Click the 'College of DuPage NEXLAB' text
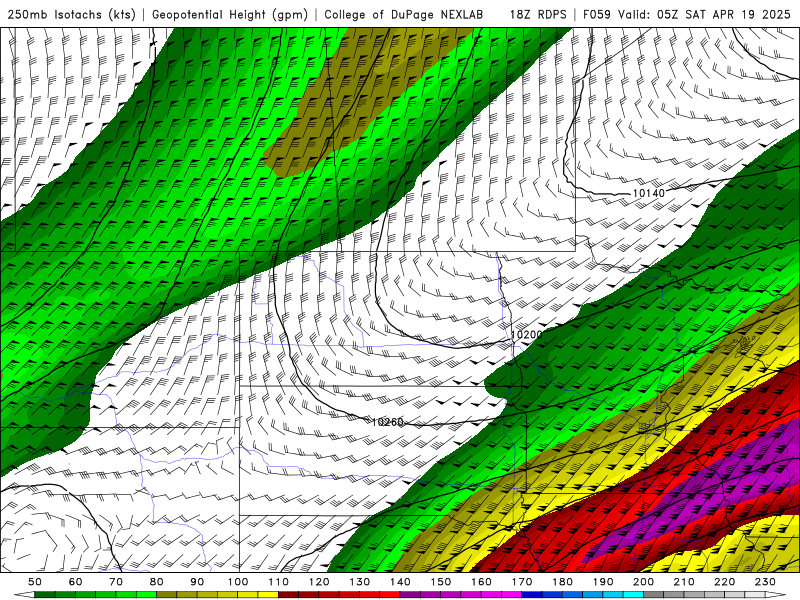 (403, 14)
